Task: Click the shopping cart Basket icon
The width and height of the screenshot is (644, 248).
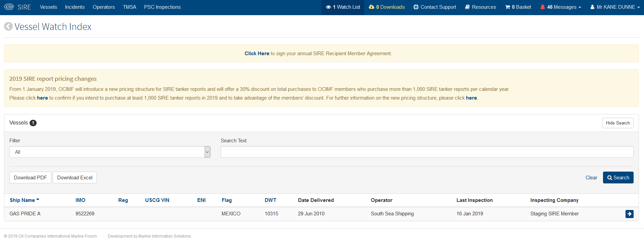Action: pyautogui.click(x=508, y=7)
